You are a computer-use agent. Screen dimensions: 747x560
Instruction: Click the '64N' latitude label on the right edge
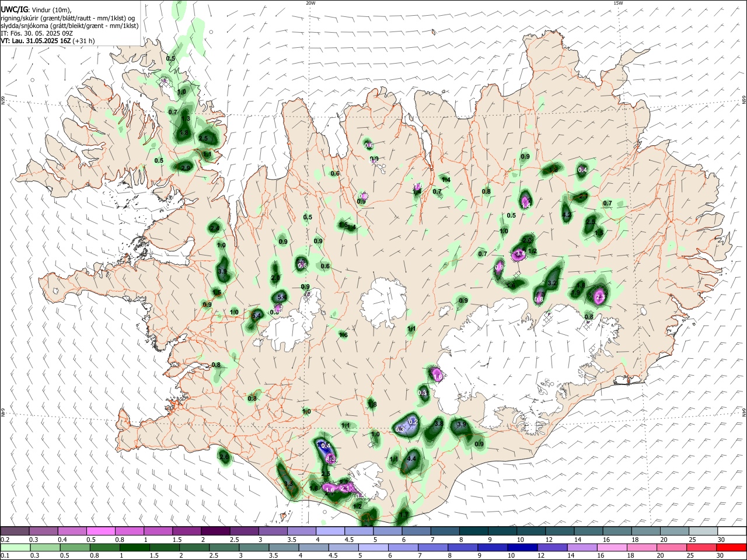pyautogui.click(x=744, y=412)
